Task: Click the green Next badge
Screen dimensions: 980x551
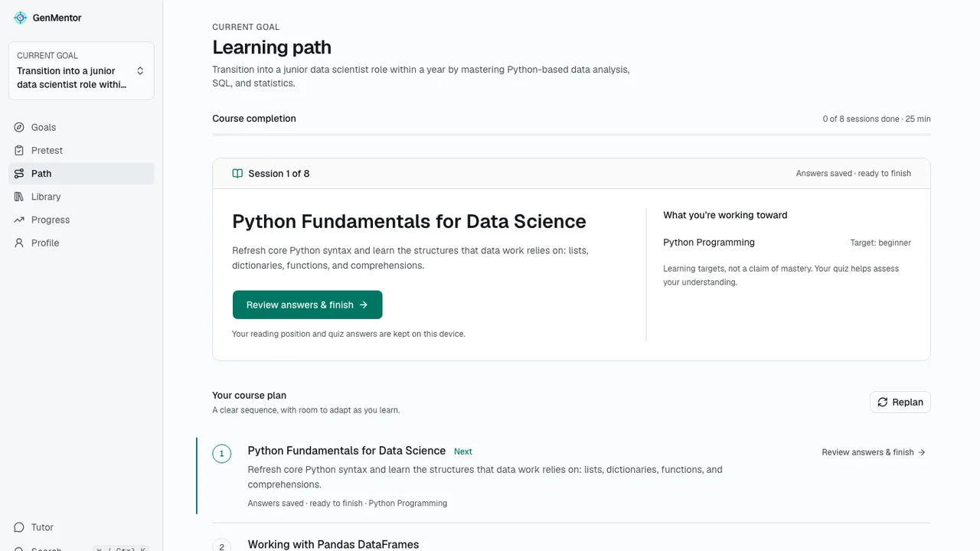Action: 463,452
